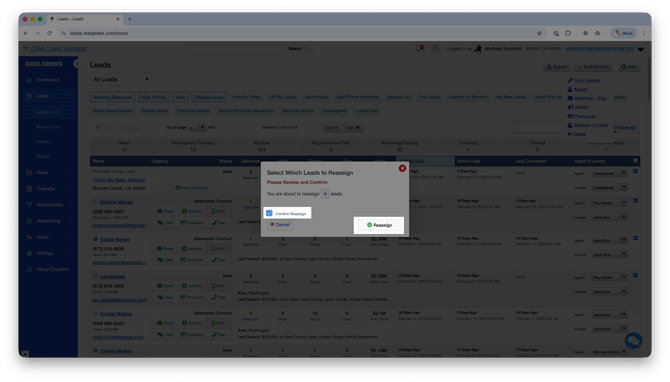Open Users icon in sidebar
This screenshot has width=670, height=382.
click(x=29, y=237)
